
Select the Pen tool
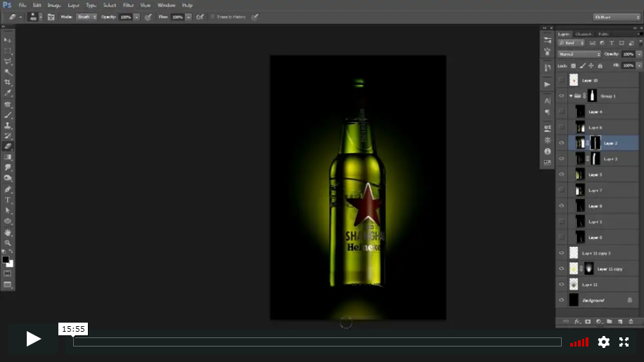8,189
